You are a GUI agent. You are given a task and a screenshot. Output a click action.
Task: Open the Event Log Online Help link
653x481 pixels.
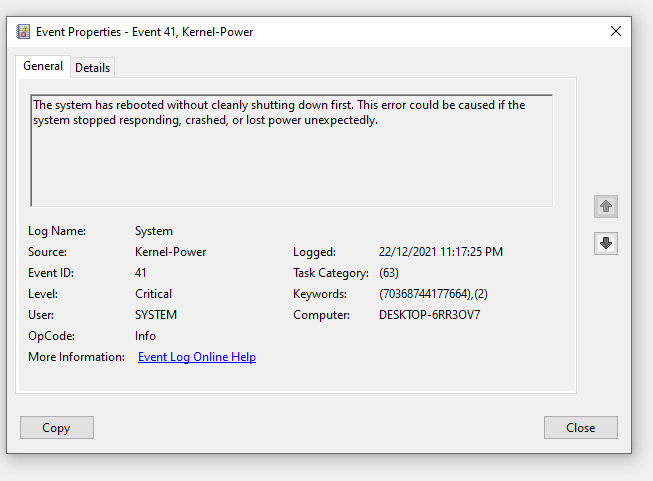(197, 357)
